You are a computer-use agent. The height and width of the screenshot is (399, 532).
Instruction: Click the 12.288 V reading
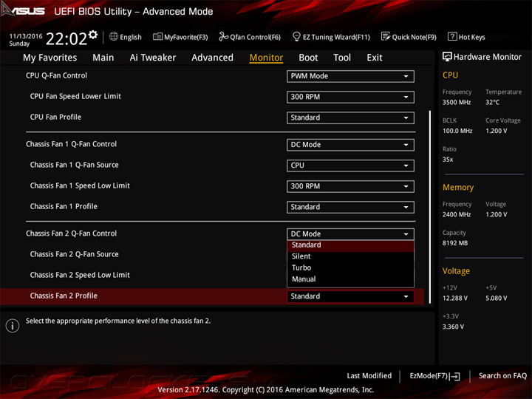click(x=455, y=299)
